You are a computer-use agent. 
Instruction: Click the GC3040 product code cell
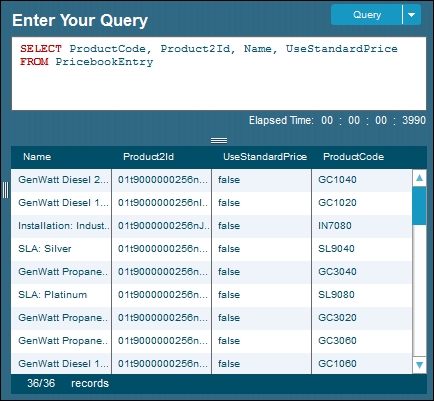tap(362, 272)
